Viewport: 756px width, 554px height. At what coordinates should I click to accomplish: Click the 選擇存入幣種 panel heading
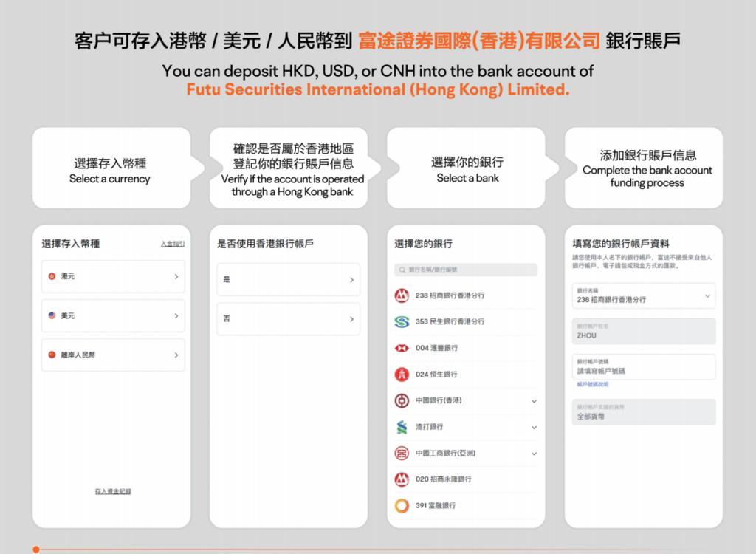point(70,244)
